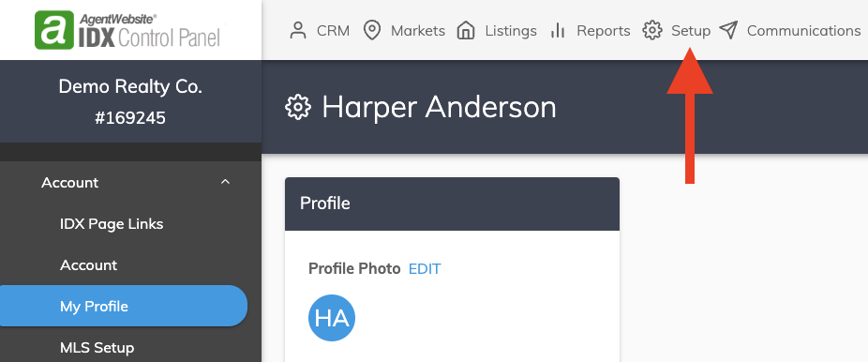The width and height of the screenshot is (868, 362).
Task: Click the Communications paper plane icon
Action: (x=728, y=30)
